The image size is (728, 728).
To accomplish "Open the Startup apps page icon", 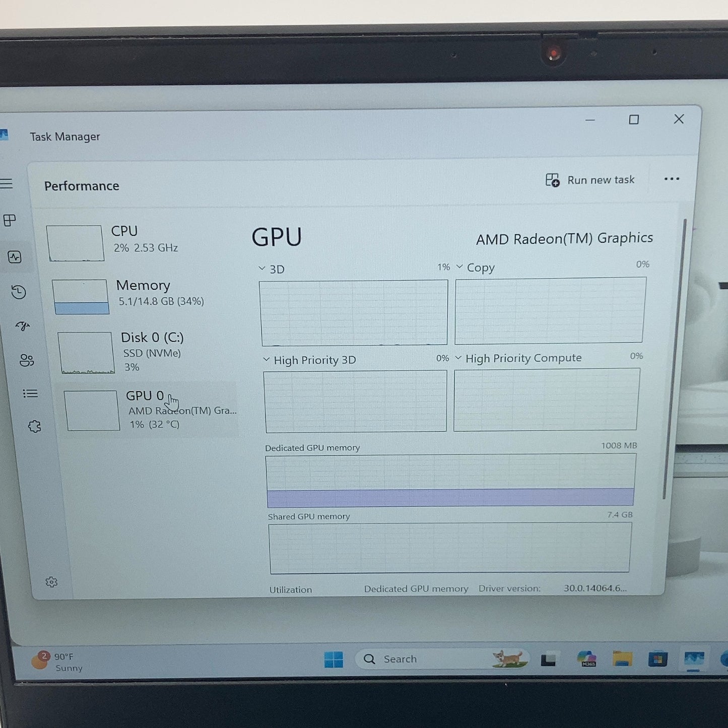I will 23,326.
